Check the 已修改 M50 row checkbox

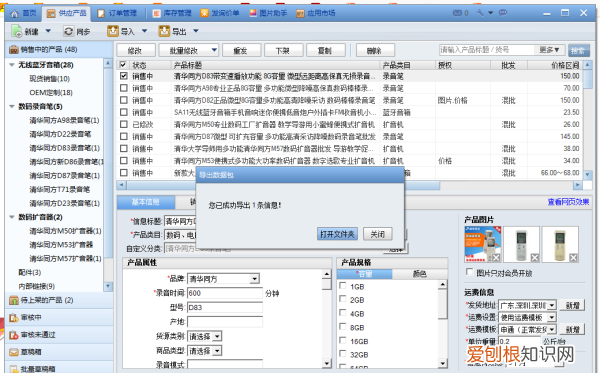pos(124,124)
